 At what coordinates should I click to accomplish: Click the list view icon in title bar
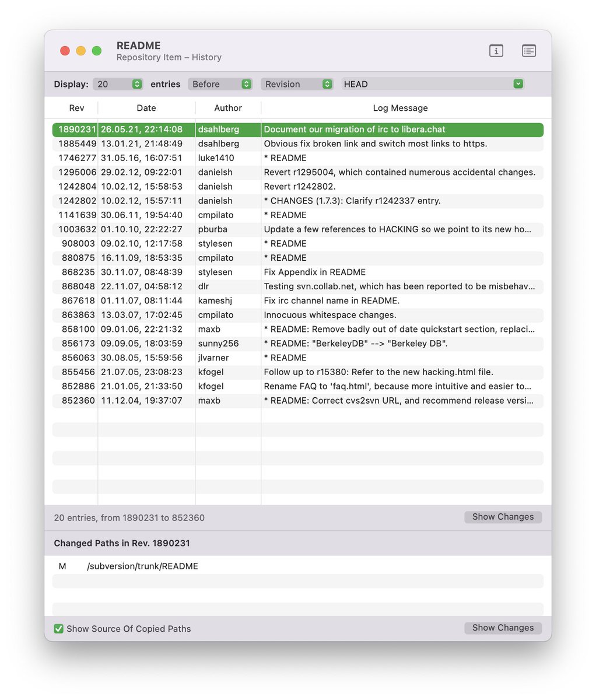(529, 51)
